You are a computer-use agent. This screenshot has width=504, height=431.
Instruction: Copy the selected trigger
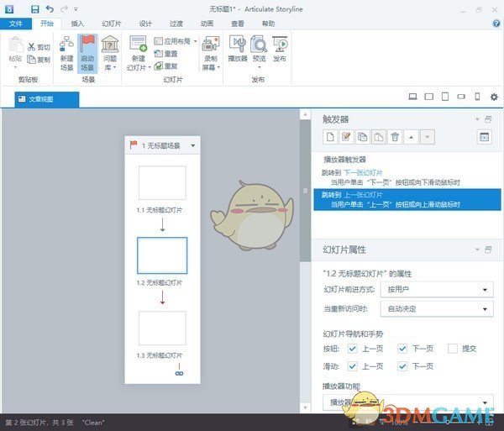click(363, 137)
